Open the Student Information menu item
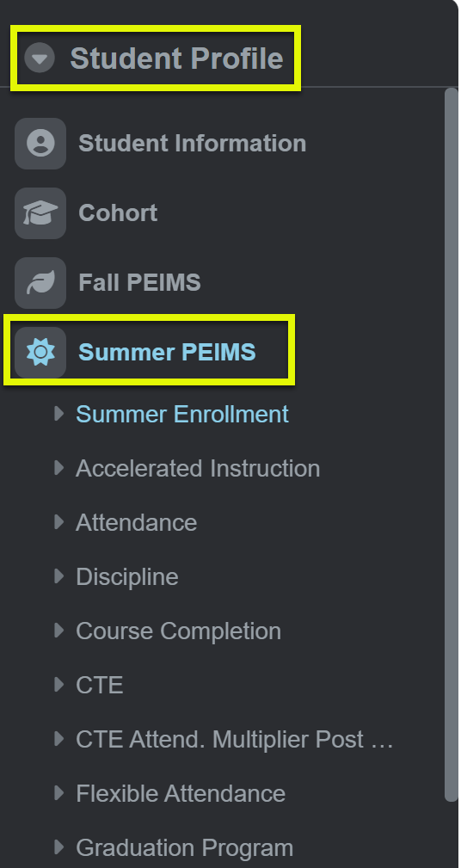This screenshot has height=868, width=461. (x=192, y=144)
